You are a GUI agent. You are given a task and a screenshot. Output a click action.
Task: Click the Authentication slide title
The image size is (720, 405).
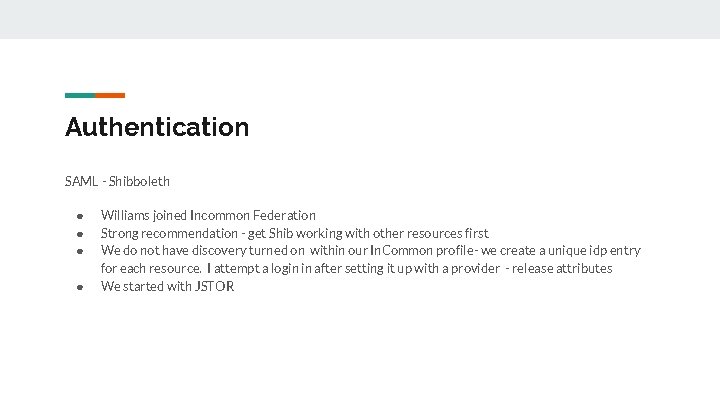click(x=157, y=128)
